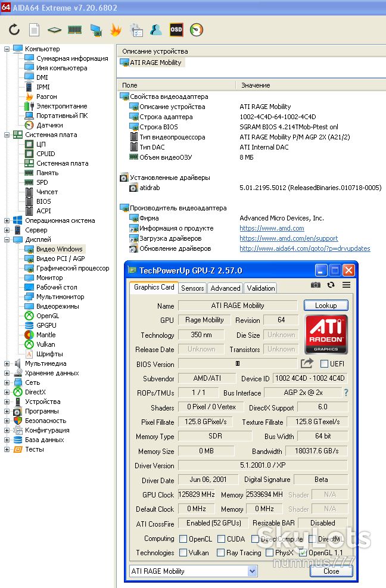This screenshot has width=386, height=588.
Task: Expand the Операционная система node
Action: (x=7, y=220)
